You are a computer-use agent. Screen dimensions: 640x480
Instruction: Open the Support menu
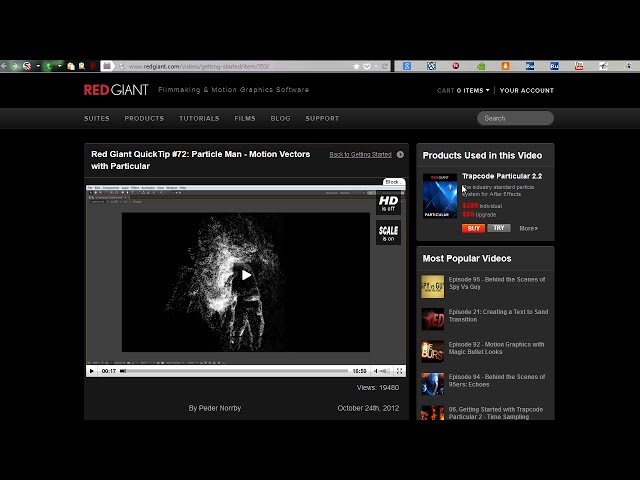pos(322,118)
